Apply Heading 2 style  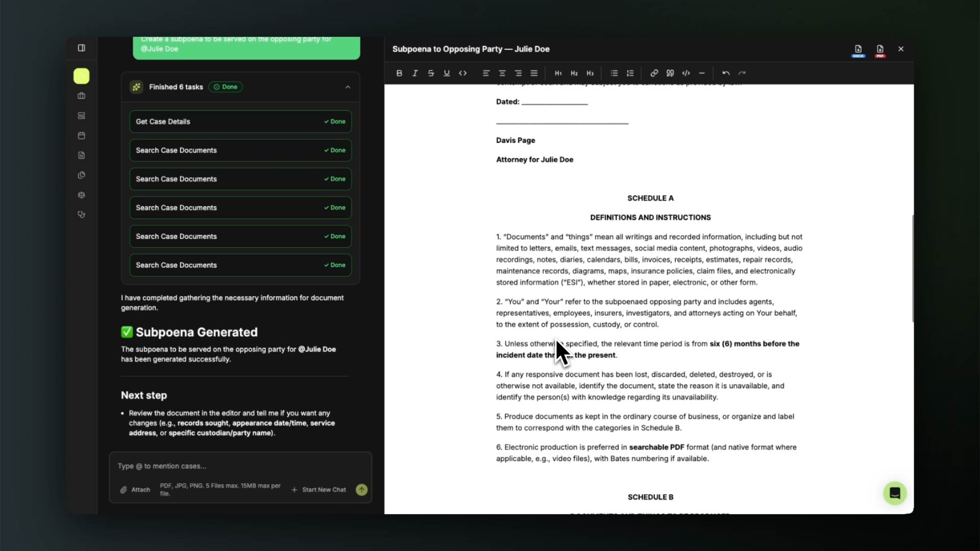click(574, 73)
